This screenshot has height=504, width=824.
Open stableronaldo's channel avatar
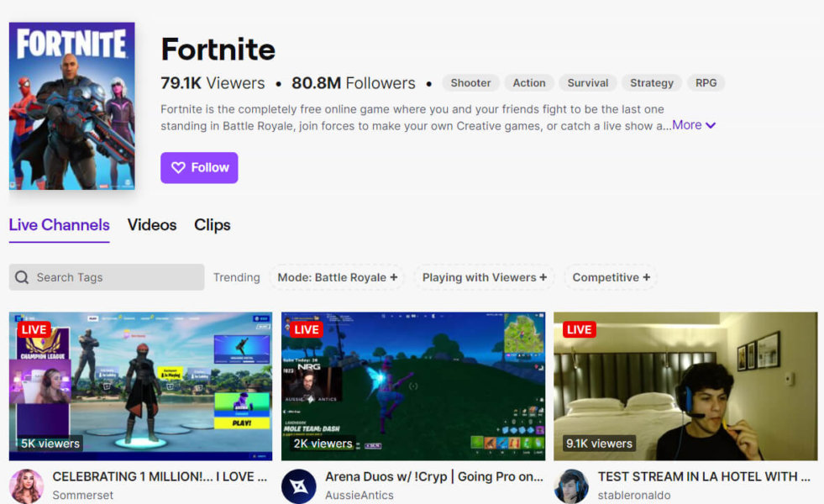[x=571, y=486]
